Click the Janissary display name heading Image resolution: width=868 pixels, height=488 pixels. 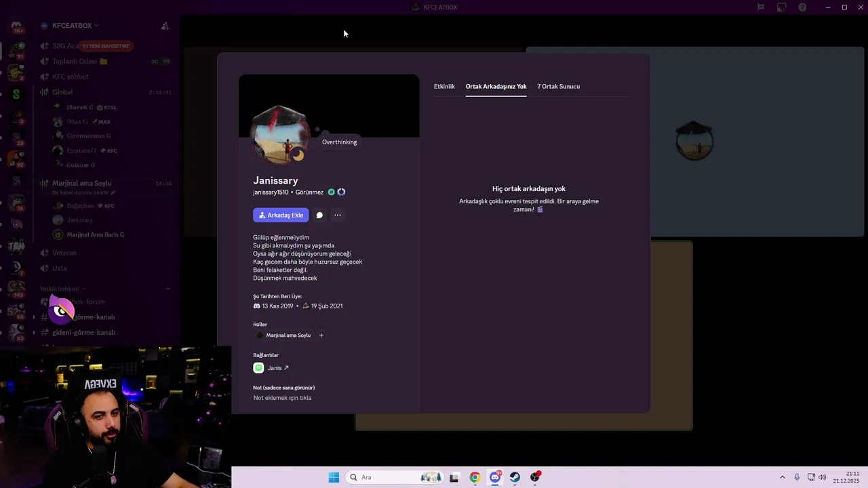[x=275, y=180]
